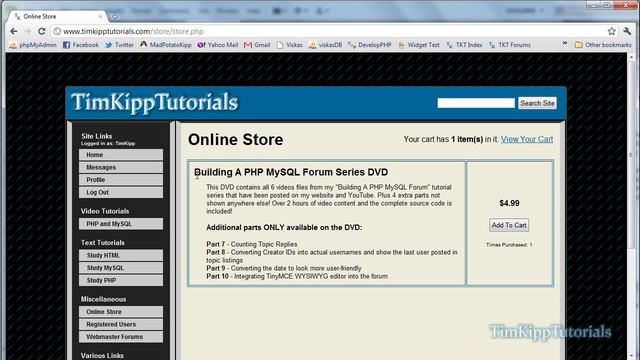Open the Chrome wrench settings menu
Screen dimensions: 640x360
[627, 31]
